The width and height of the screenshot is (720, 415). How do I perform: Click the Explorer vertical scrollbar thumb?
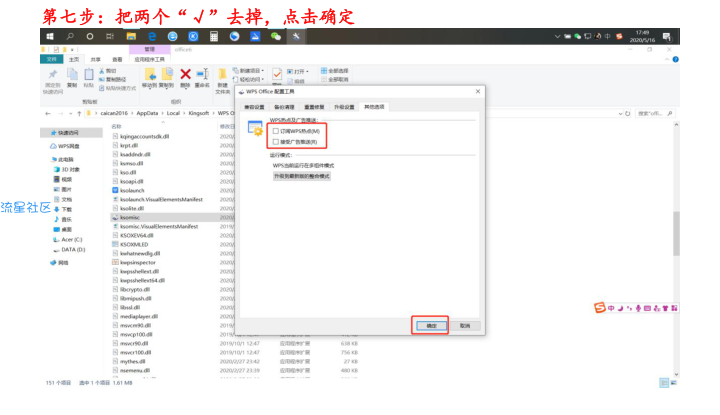coord(676,233)
